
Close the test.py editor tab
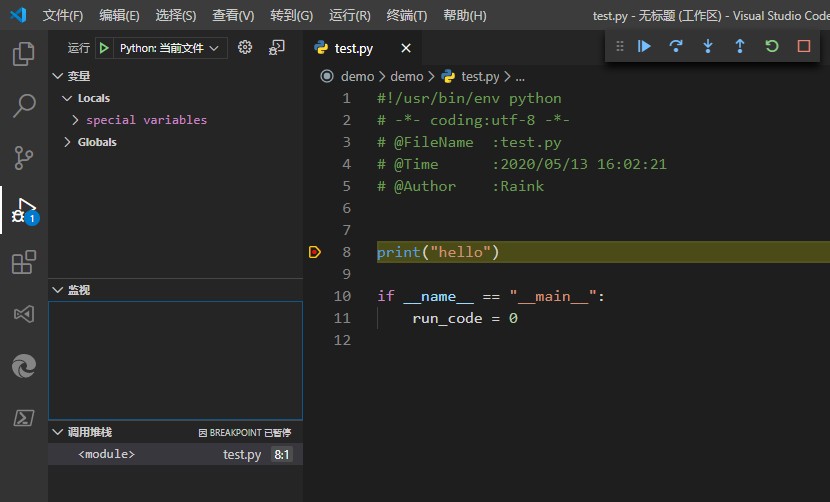point(406,48)
